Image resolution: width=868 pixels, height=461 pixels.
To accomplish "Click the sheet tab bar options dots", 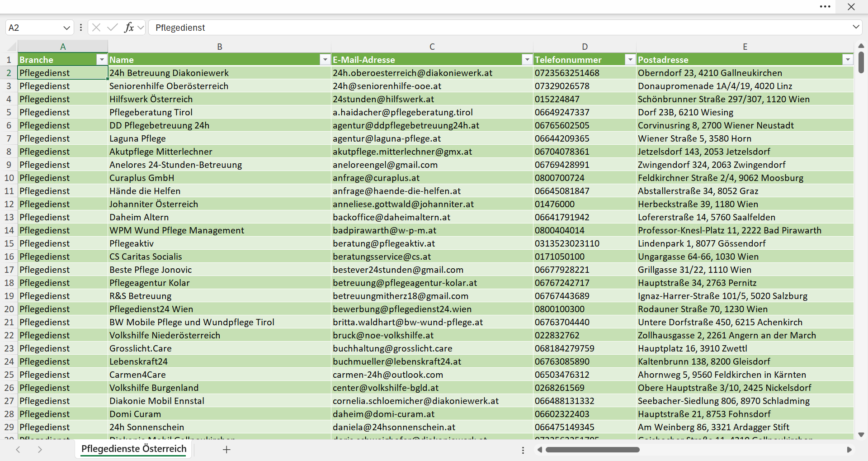I will point(523,450).
